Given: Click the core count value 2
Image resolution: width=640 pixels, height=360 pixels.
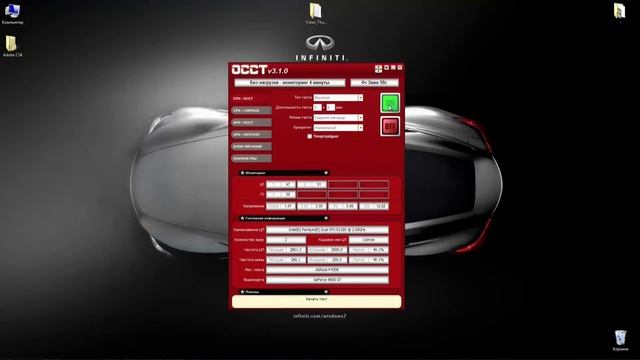Looking at the screenshot, I should pyautogui.click(x=286, y=240).
